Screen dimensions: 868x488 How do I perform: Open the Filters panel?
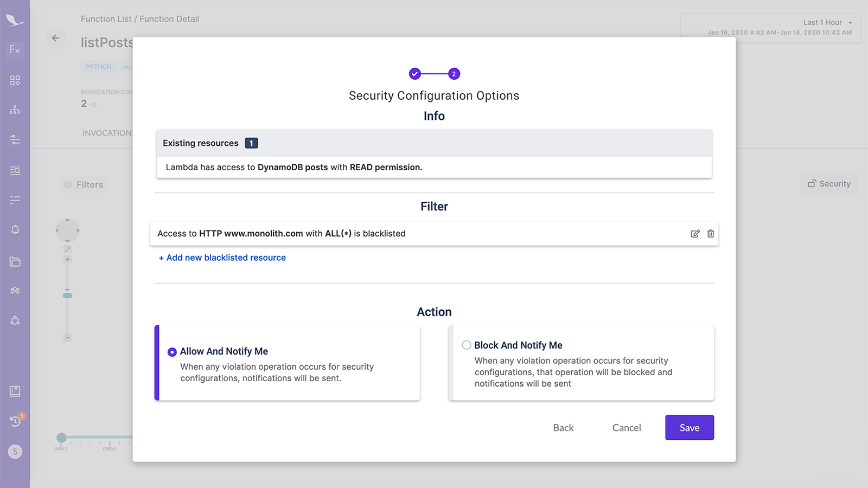(x=84, y=185)
